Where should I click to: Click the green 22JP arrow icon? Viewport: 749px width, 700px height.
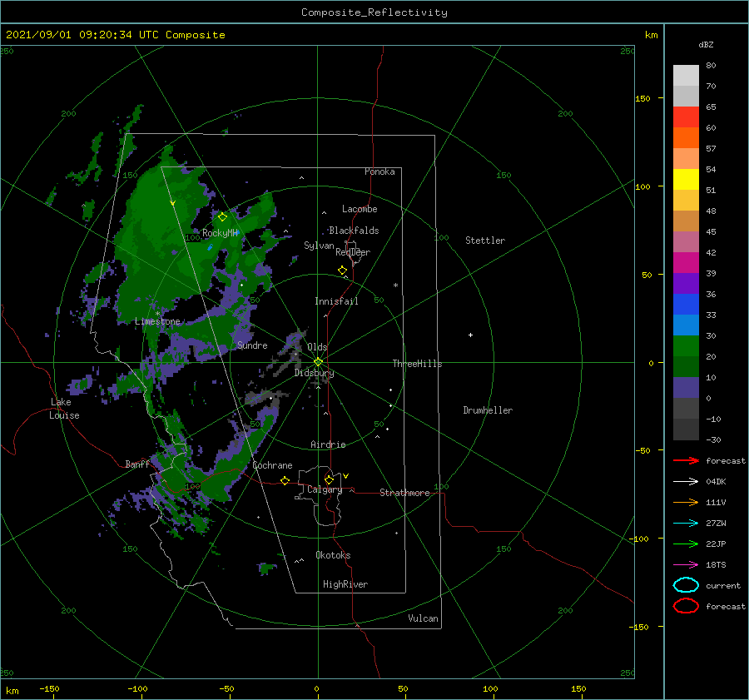pos(686,544)
